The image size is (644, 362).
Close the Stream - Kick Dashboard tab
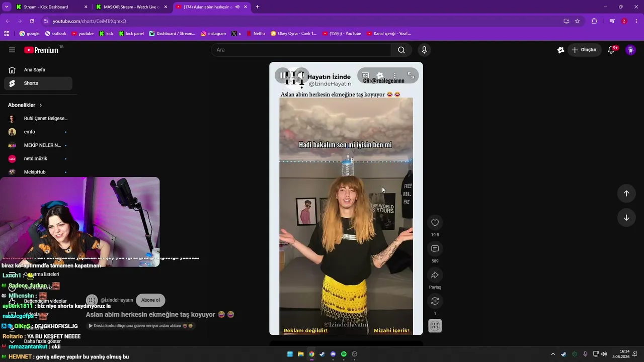pyautogui.click(x=86, y=7)
